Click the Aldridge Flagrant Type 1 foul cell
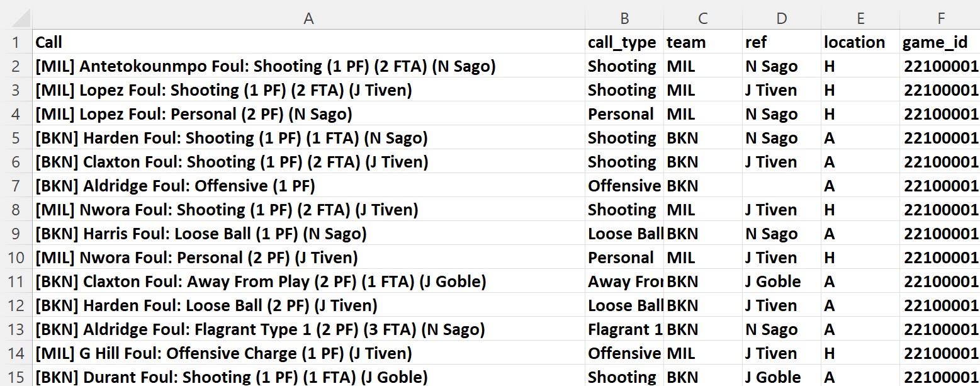The image size is (980, 386). (260, 329)
